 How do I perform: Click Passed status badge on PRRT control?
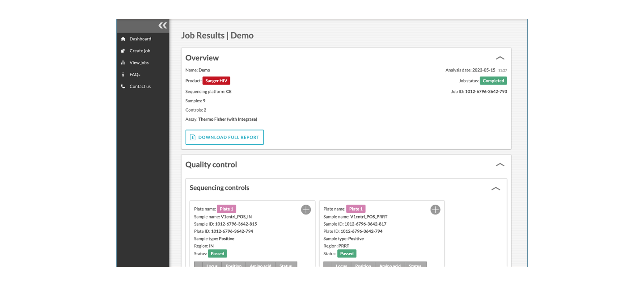point(347,253)
